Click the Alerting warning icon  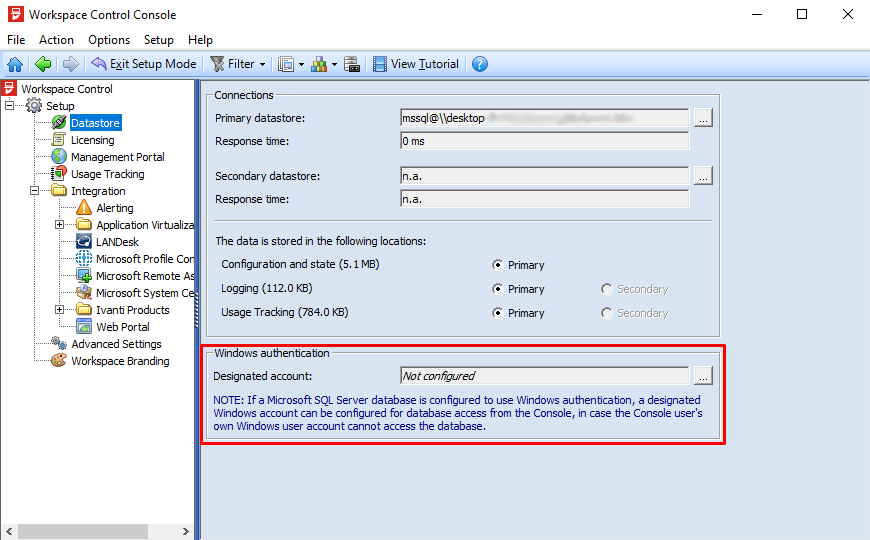click(x=84, y=208)
